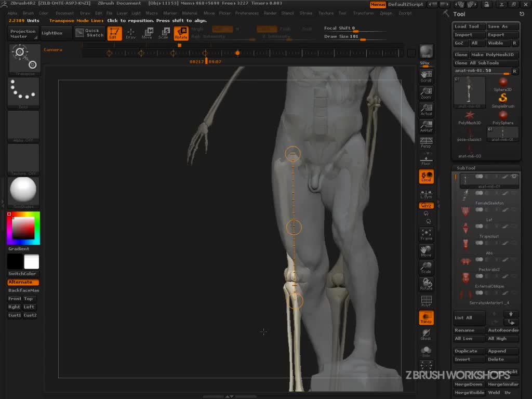The width and height of the screenshot is (532, 399).
Task: Click the Save As button
Action: pos(503,26)
